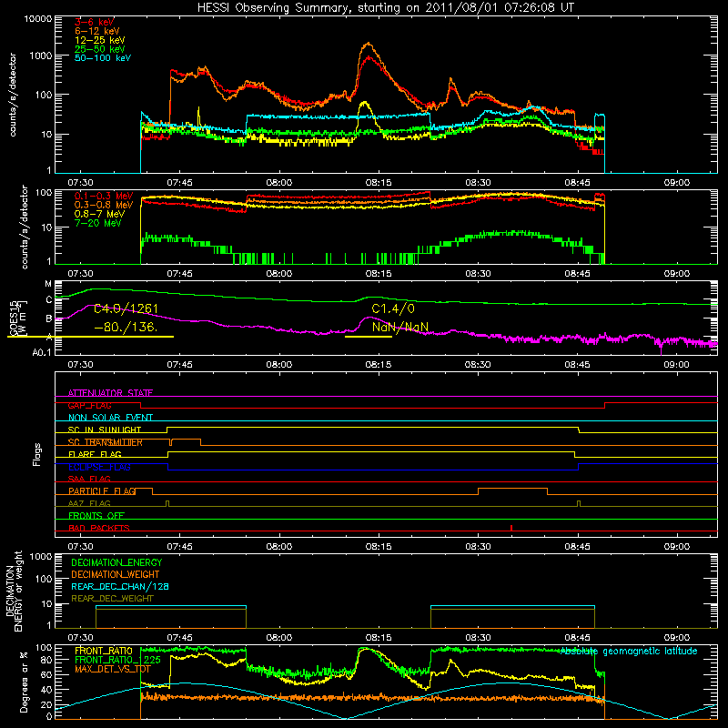Click the REAR_DEC_WEIGHT legend label
The image size is (728, 728).
(x=112, y=599)
